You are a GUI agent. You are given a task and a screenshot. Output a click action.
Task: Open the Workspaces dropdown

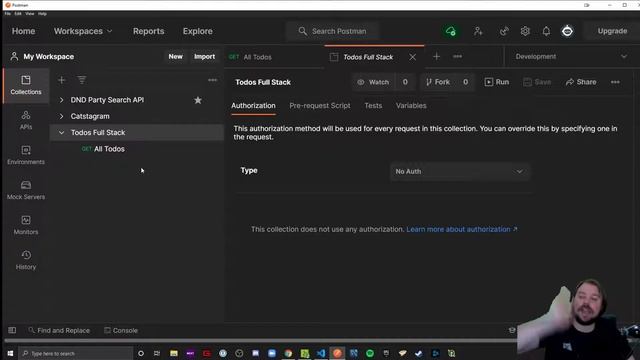click(x=83, y=31)
